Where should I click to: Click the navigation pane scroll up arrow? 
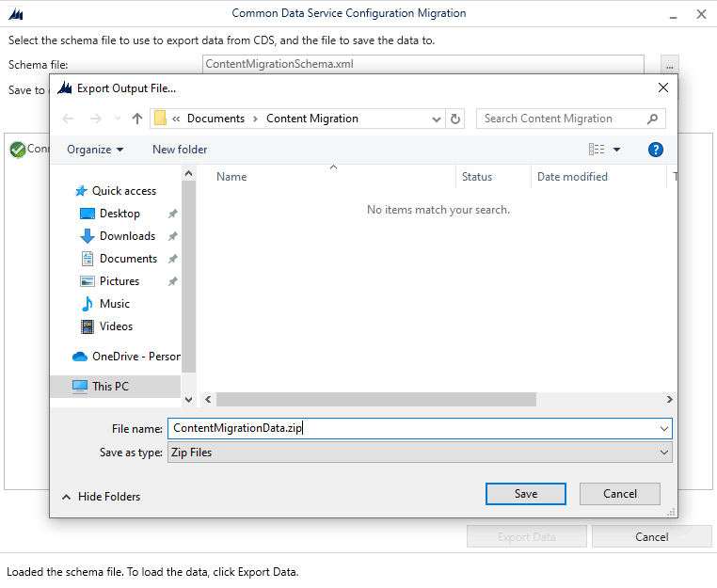(188, 173)
